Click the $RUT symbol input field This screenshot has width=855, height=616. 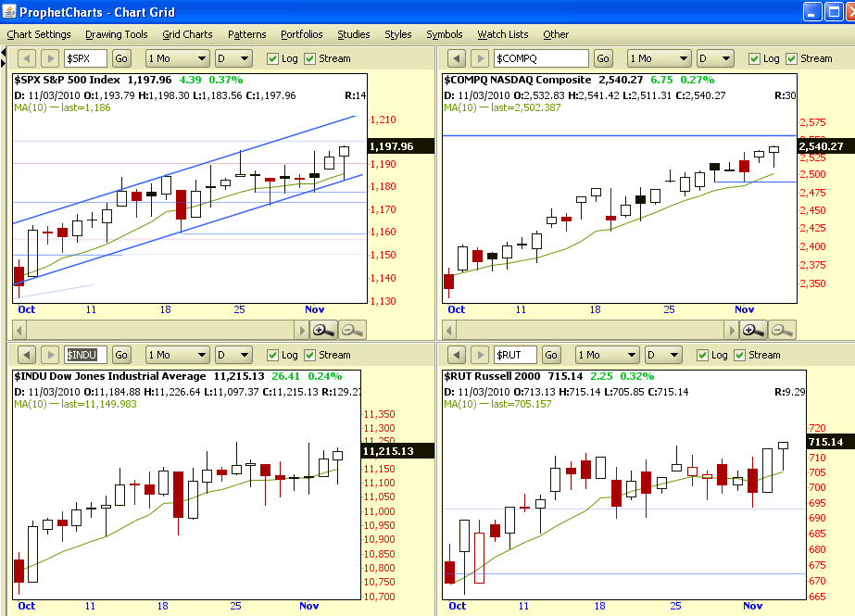pos(515,355)
